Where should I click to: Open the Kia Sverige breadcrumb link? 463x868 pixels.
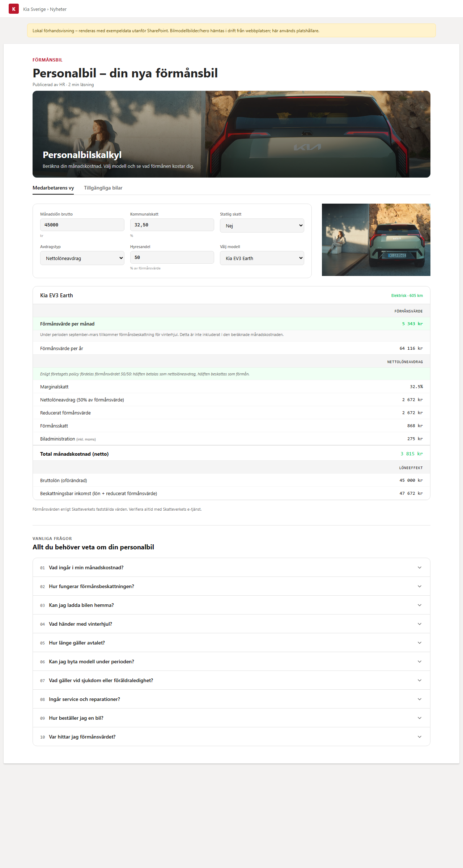(x=34, y=9)
